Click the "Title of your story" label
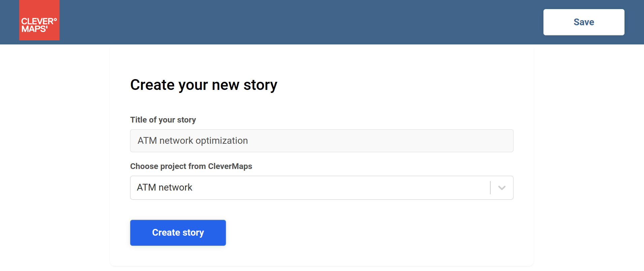This screenshot has height=271, width=644. 163,120
